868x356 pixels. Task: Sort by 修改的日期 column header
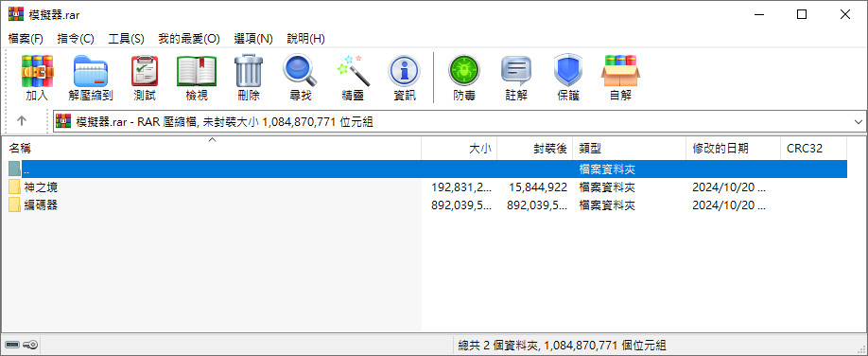tap(733, 148)
